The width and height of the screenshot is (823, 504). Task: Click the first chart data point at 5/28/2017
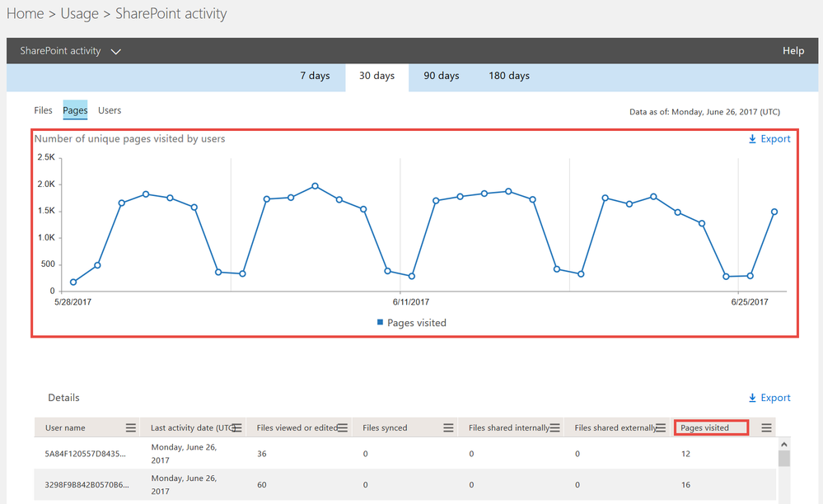click(x=73, y=282)
